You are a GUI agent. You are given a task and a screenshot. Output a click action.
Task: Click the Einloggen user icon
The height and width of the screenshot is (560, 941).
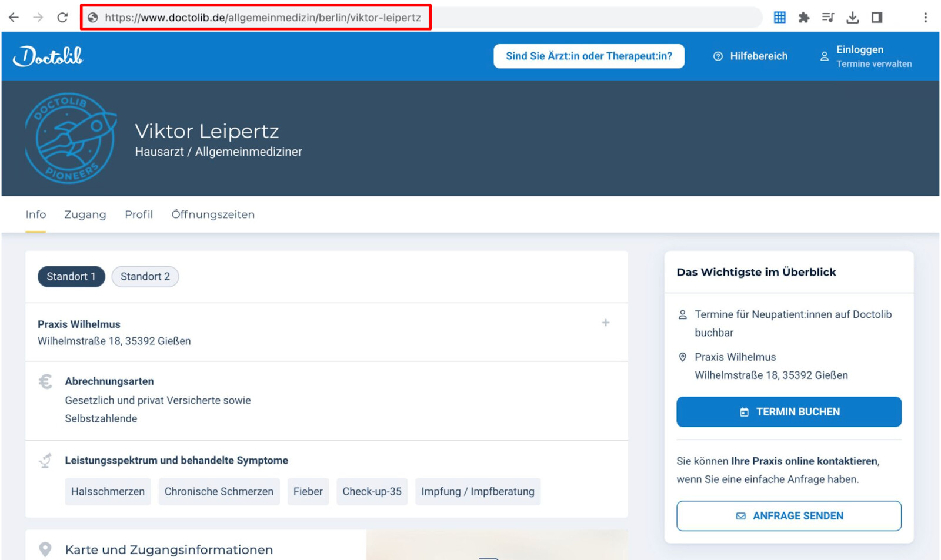[x=825, y=56]
